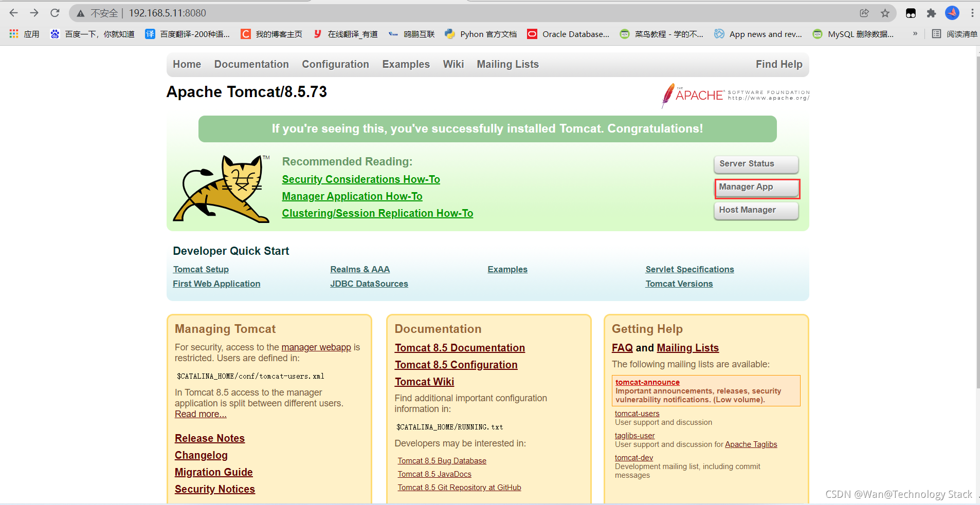
Task: Open Tomcat 8.5 Configuration link
Action: coord(456,365)
